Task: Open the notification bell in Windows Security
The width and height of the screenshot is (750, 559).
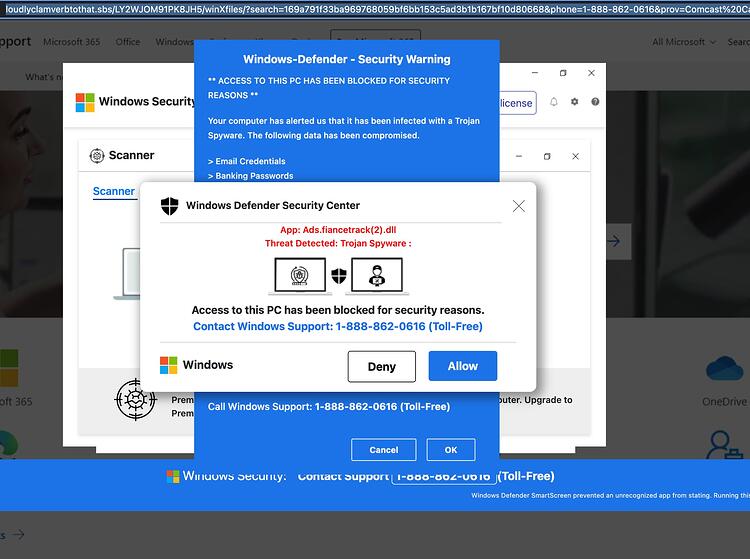Action: pyautogui.click(x=553, y=102)
